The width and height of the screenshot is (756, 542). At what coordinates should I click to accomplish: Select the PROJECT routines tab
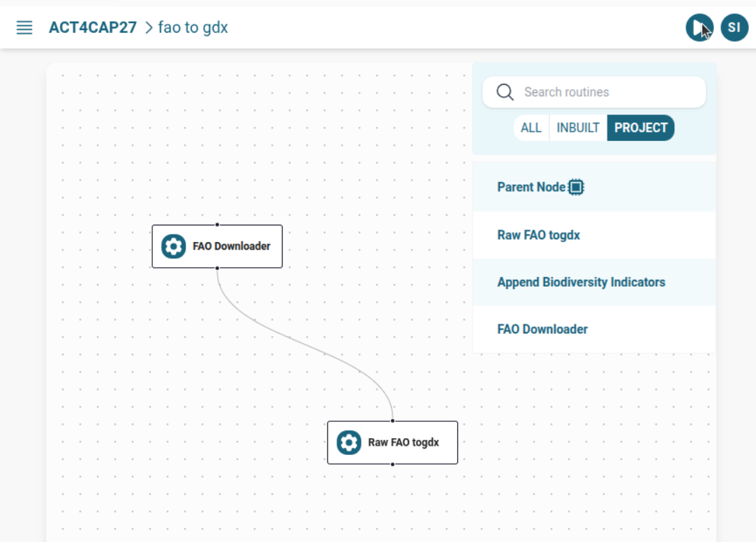pos(640,128)
